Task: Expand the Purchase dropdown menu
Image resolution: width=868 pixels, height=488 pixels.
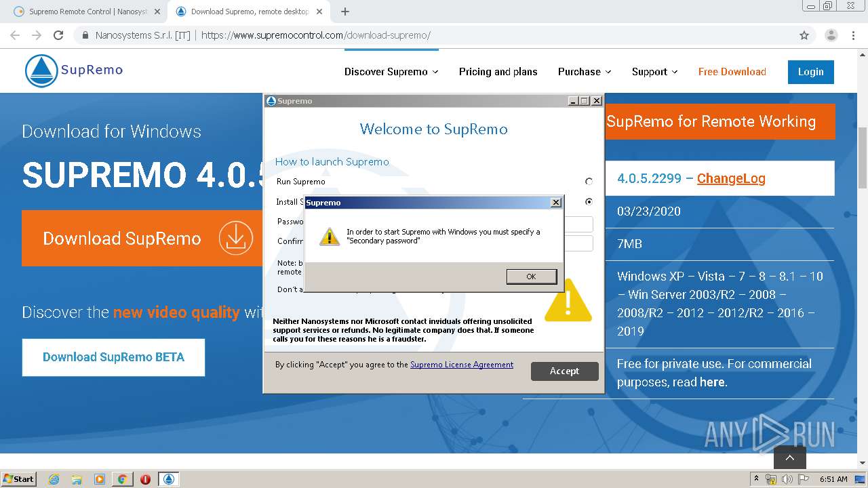Action: 585,72
